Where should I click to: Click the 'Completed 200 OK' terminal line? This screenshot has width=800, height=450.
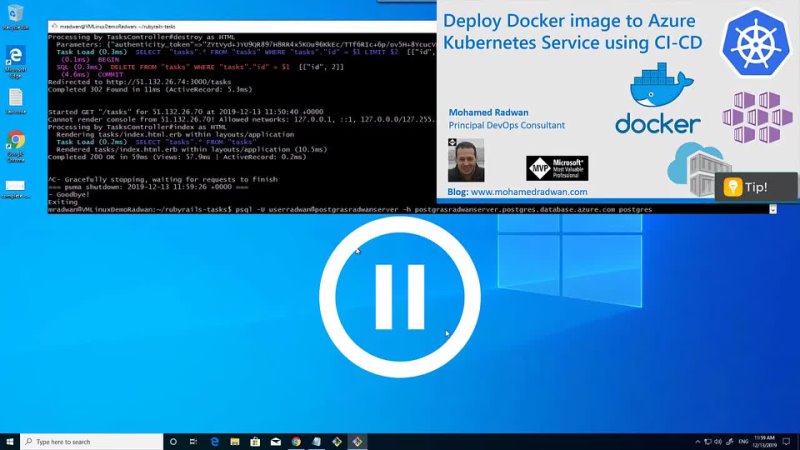coord(177,157)
